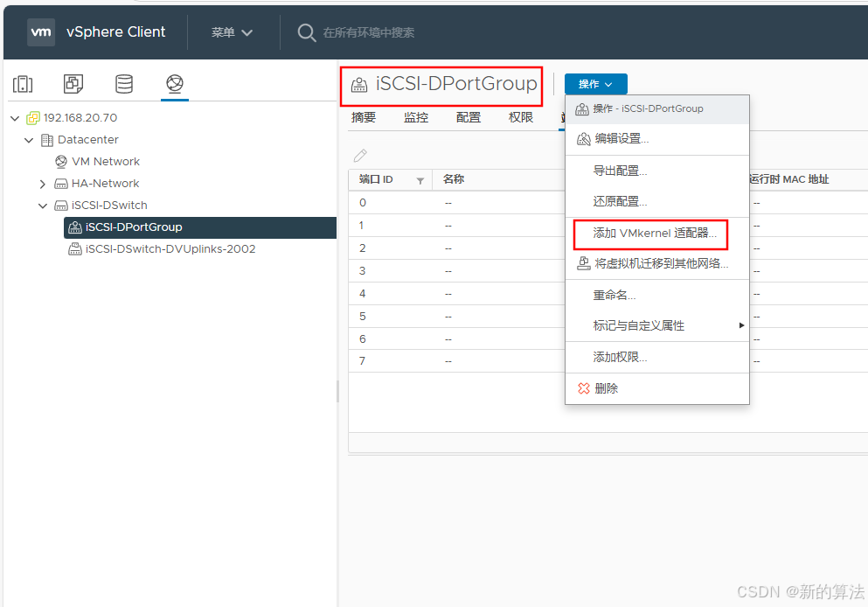
Task: Collapse the iSCSI-DSwitch tree node
Action: click(x=43, y=206)
